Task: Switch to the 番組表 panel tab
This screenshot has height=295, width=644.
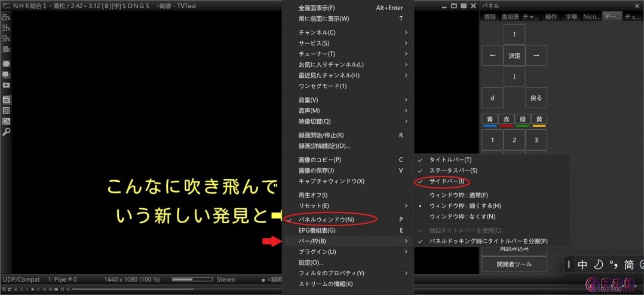Action: click(x=510, y=17)
